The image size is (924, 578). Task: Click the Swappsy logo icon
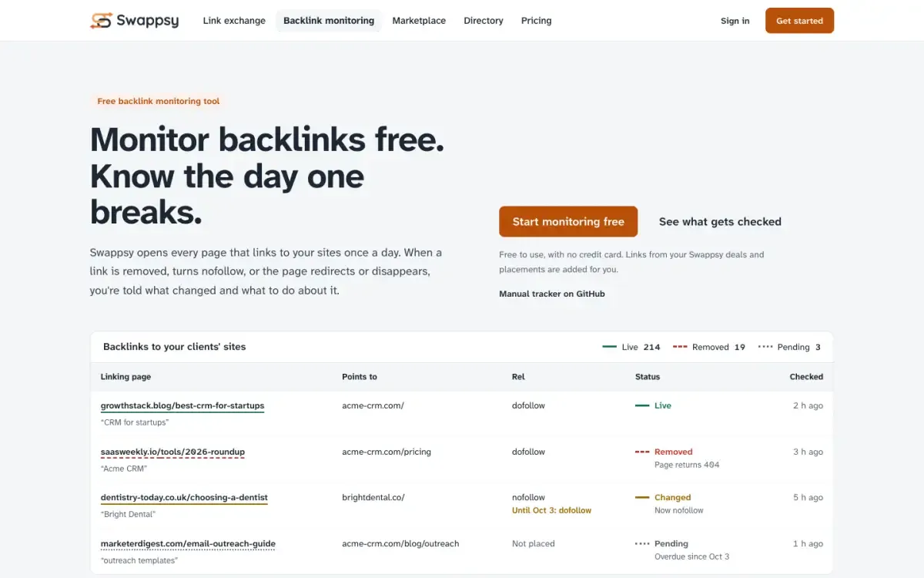(101, 21)
